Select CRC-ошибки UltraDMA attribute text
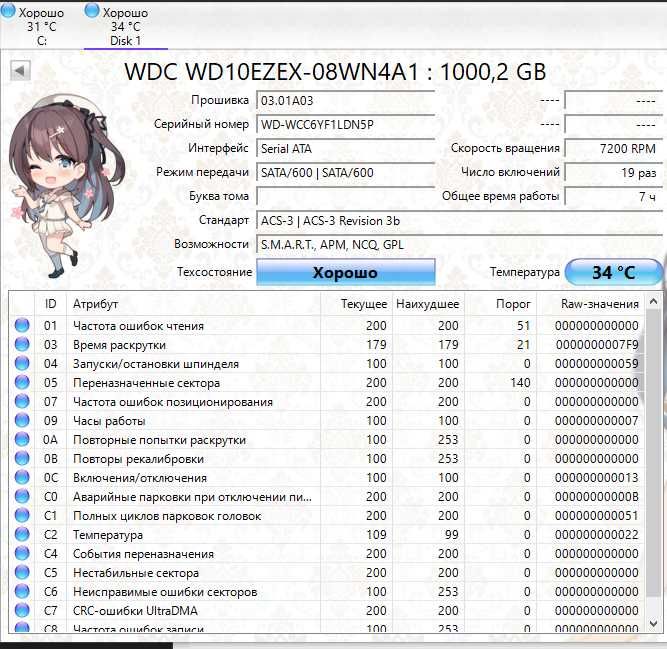Image resolution: width=667 pixels, height=649 pixels. click(x=135, y=611)
